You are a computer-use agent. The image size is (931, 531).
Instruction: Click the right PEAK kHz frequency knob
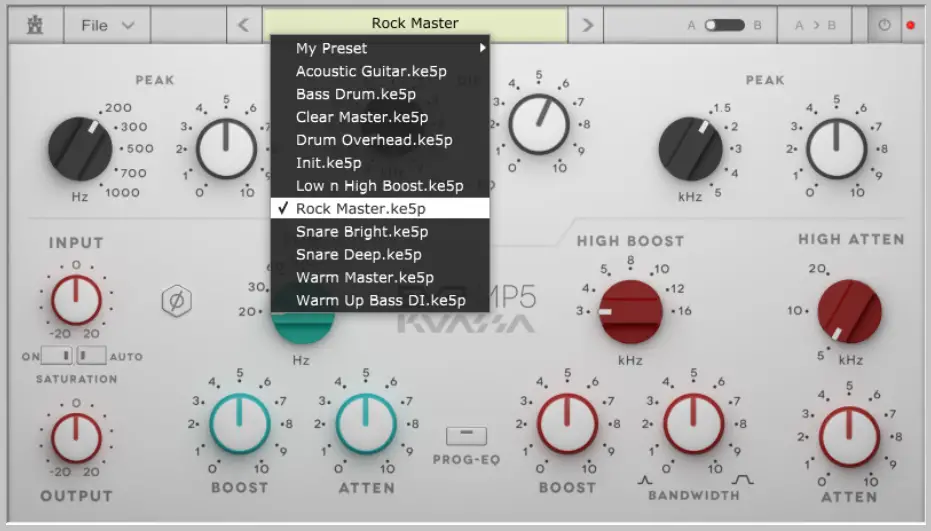(x=691, y=149)
